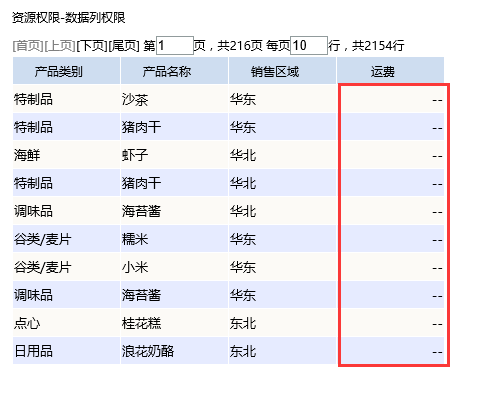Viewport: 483px width, 398px height.
Task: Click the 小米 product name cell
Action: coord(174,267)
